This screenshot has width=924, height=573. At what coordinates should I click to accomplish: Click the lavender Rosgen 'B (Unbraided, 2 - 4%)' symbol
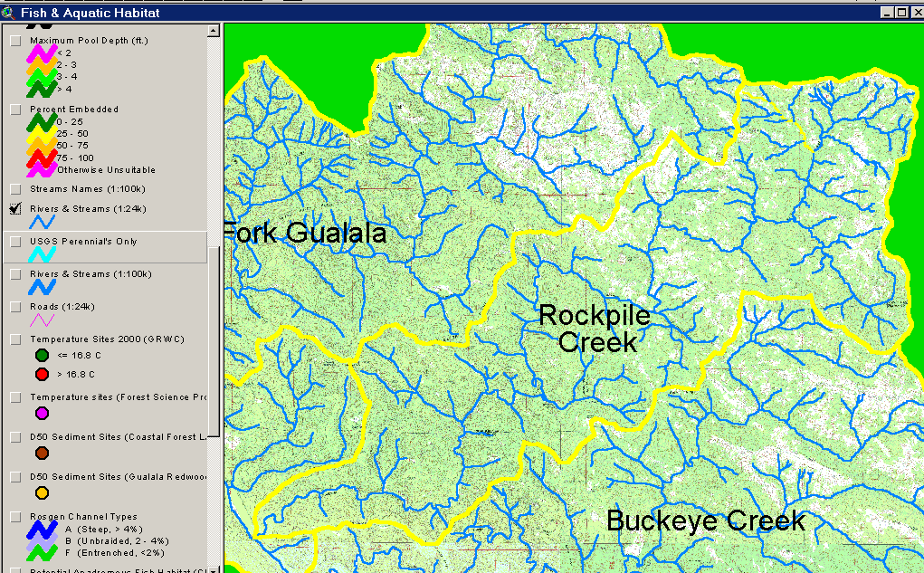click(x=42, y=541)
